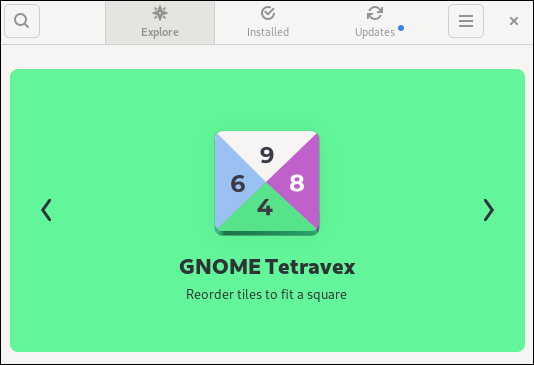This screenshot has height=365, width=534.
Task: Switch to the Installed tab label
Action: point(268,32)
